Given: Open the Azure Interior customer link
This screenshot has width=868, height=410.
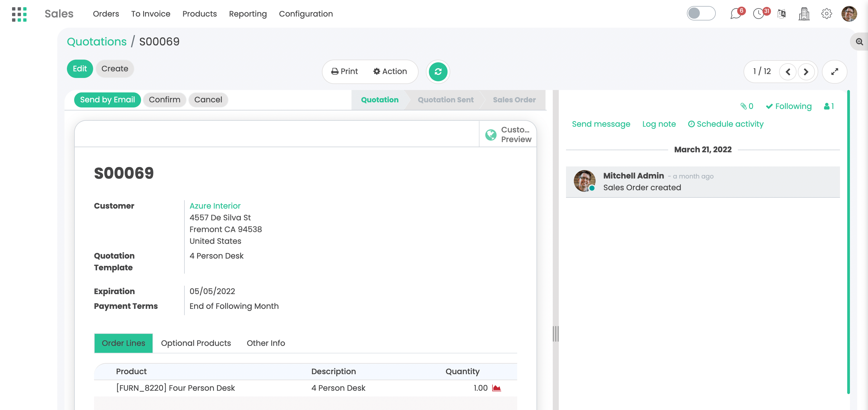Looking at the screenshot, I should [215, 206].
